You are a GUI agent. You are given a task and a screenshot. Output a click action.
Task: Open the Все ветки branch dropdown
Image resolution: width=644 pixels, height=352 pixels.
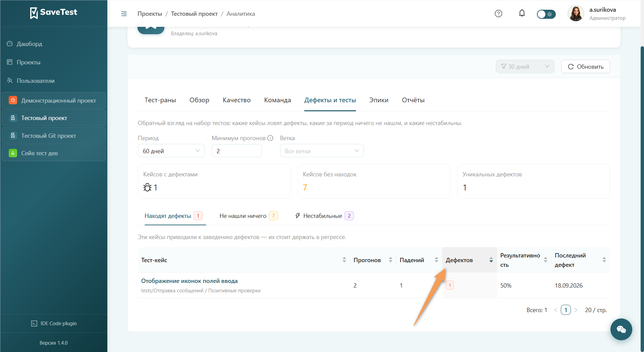pyautogui.click(x=322, y=151)
